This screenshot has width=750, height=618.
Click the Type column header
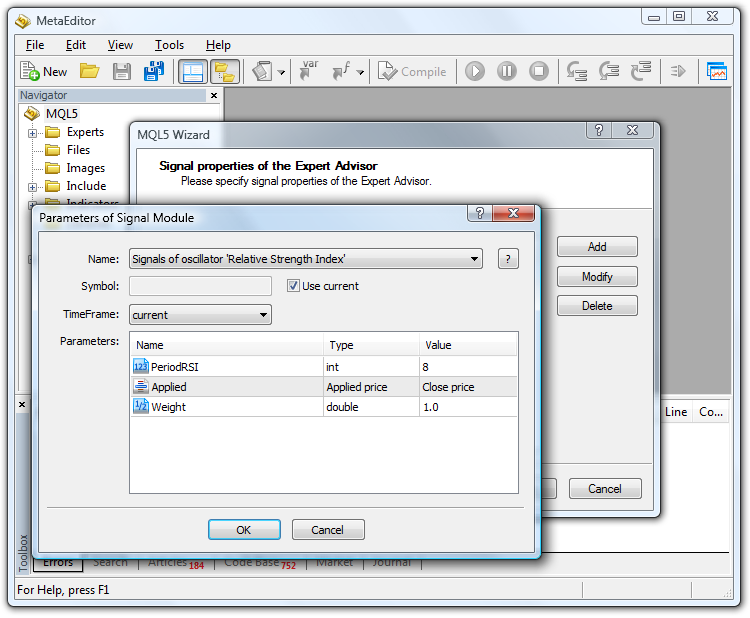(x=371, y=345)
